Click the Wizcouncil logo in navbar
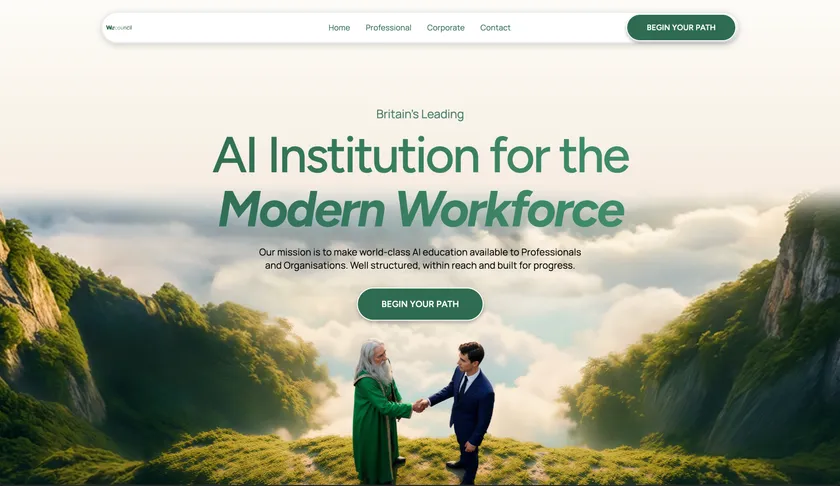The width and height of the screenshot is (840, 486). click(118, 27)
